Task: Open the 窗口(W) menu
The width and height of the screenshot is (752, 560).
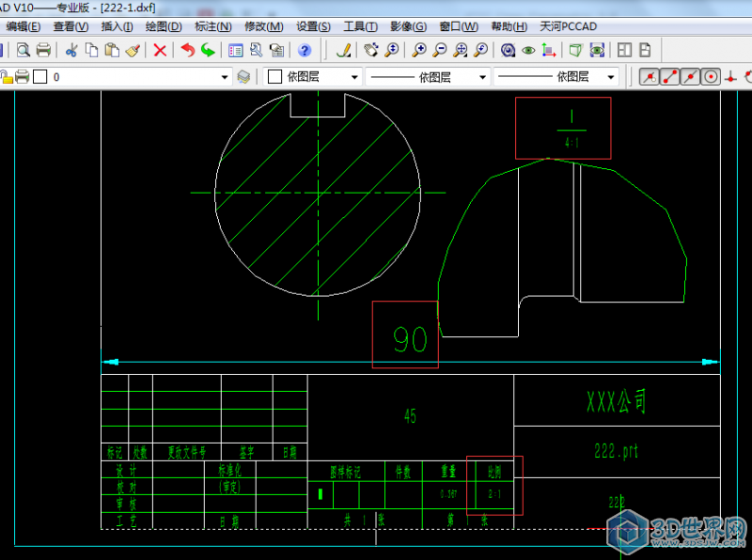Action: (459, 26)
